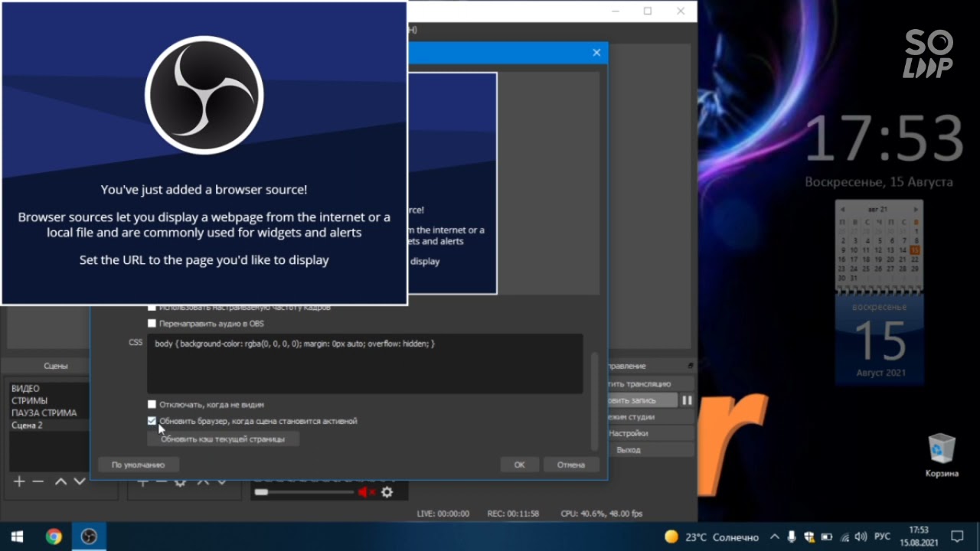Toggle studio mode button in controls

[651, 417]
